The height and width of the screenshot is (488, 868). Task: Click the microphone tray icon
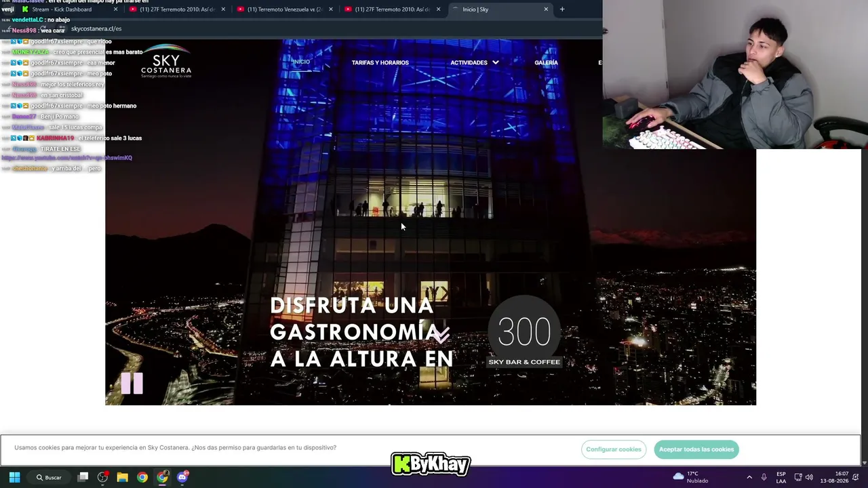[764, 477]
